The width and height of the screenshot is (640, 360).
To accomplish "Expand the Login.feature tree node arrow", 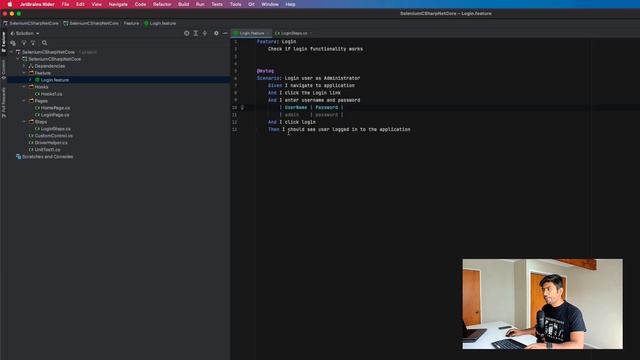I will point(30,80).
